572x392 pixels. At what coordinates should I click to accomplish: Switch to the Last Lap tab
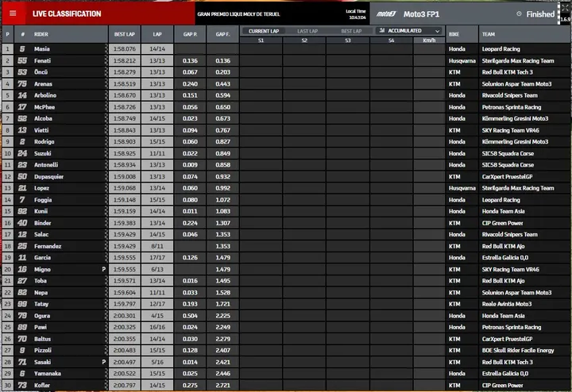pos(307,31)
